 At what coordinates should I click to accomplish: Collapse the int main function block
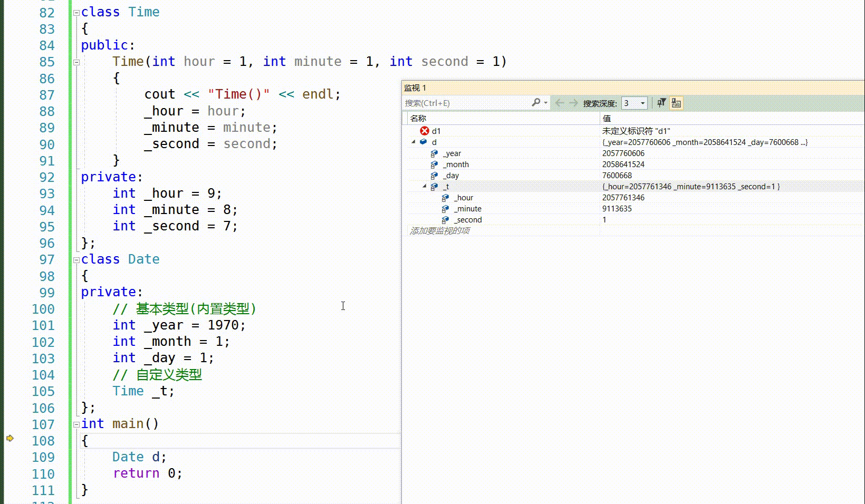76,424
